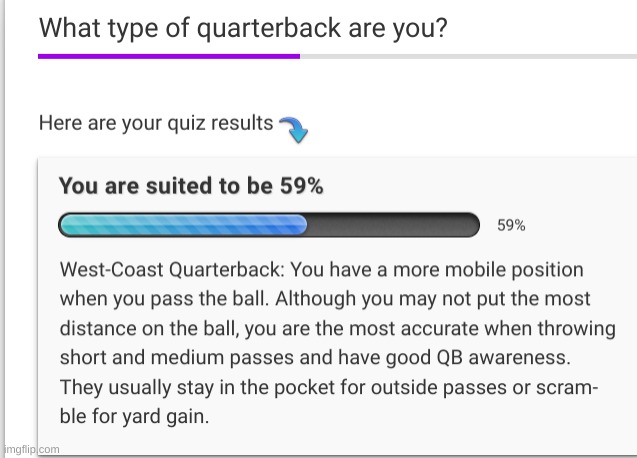Click the "You are suited to be 59%" heading
This screenshot has height=458, width=637.
click(x=190, y=186)
